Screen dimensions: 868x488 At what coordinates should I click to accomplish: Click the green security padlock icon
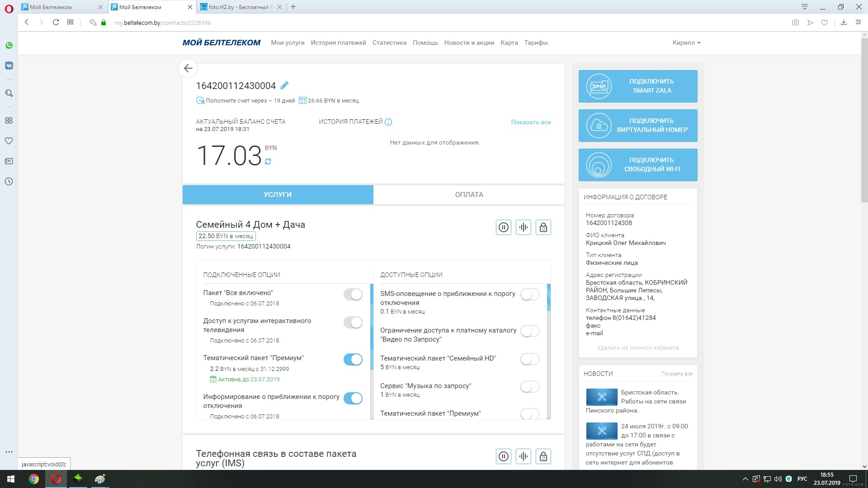pyautogui.click(x=104, y=23)
